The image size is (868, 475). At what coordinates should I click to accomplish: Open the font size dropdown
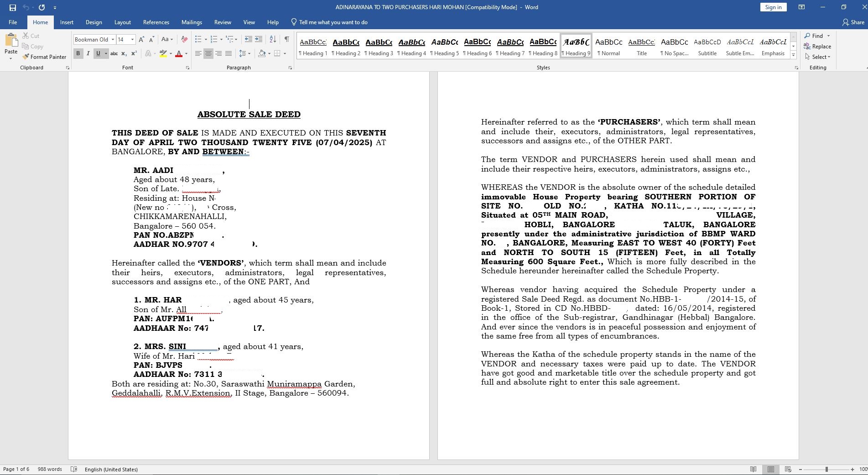pos(132,40)
